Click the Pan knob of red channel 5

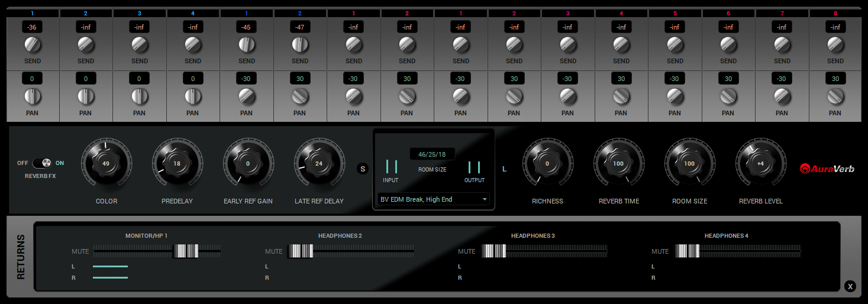tap(675, 96)
